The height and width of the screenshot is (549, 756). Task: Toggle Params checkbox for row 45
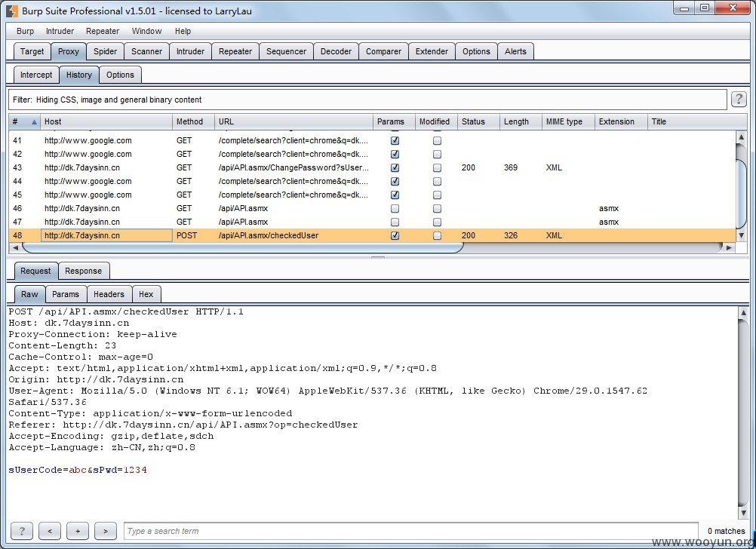395,195
